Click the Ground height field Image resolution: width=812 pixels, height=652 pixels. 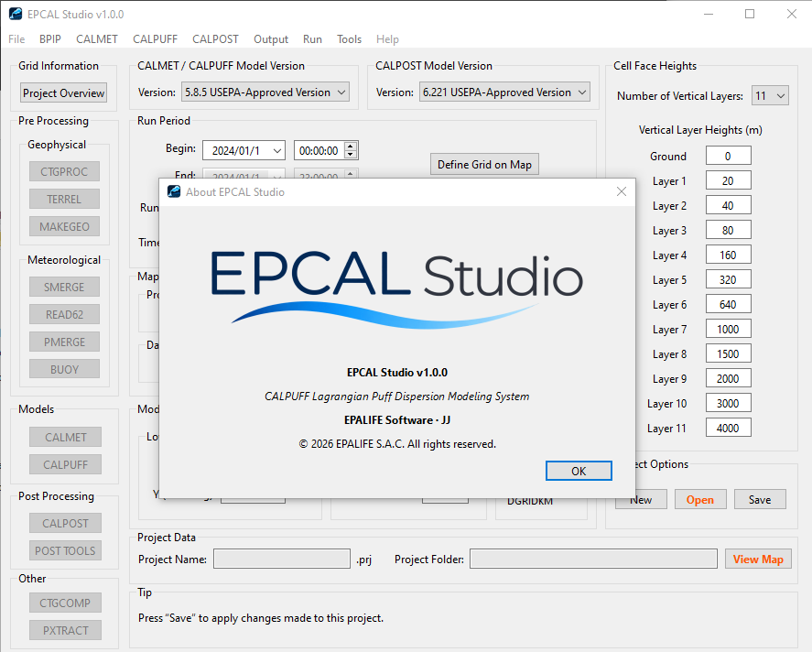[728, 156]
